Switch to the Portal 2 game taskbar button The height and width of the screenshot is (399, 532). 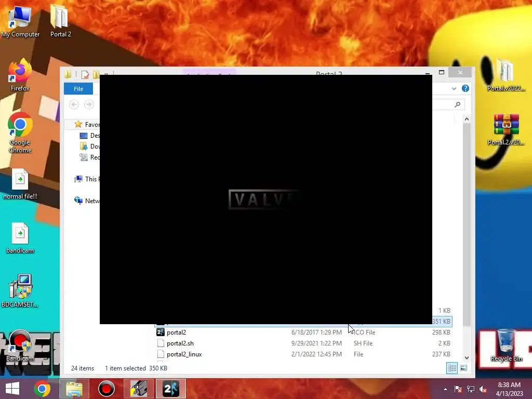tap(170, 389)
